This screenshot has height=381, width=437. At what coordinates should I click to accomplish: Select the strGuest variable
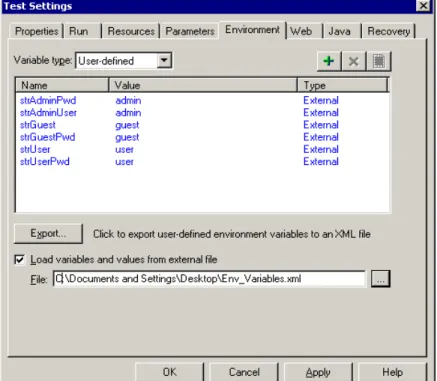click(38, 125)
